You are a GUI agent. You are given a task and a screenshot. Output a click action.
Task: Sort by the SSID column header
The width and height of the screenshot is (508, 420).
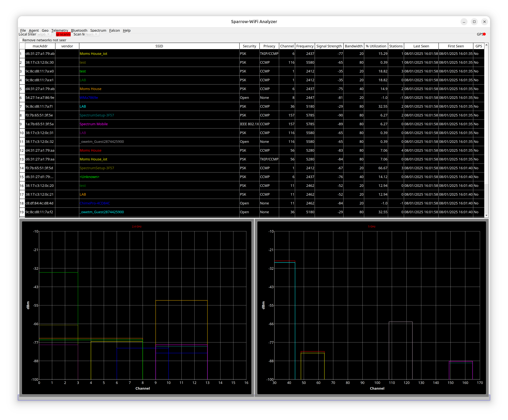click(x=159, y=46)
